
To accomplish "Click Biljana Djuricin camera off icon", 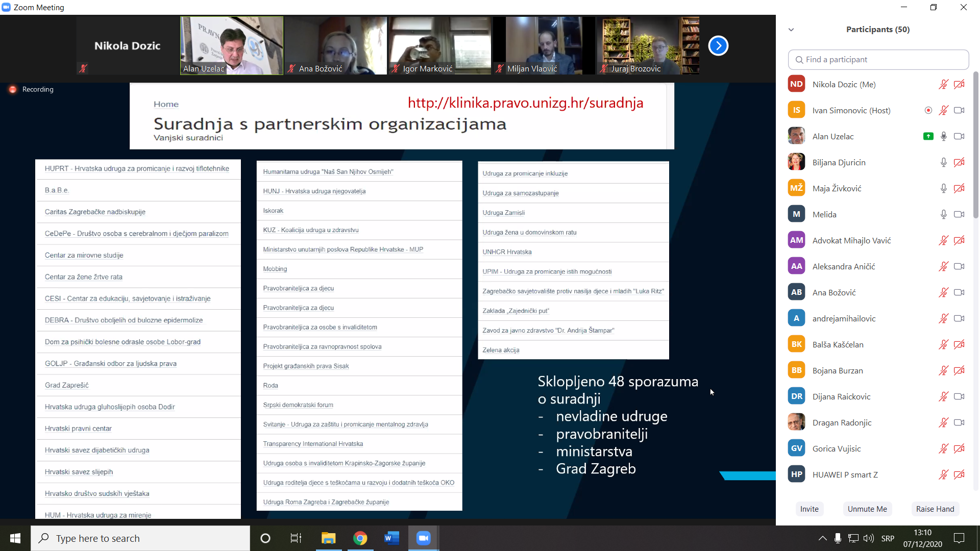I will coord(959,162).
